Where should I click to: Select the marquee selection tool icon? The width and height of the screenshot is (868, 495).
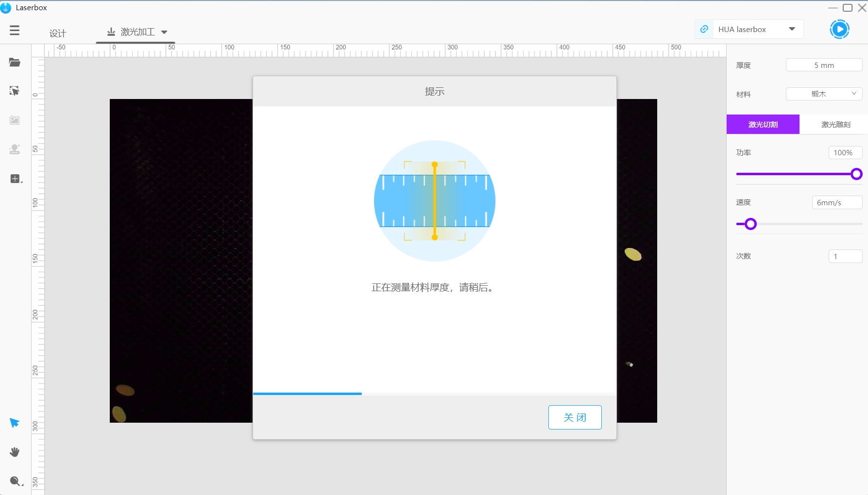pos(15,91)
